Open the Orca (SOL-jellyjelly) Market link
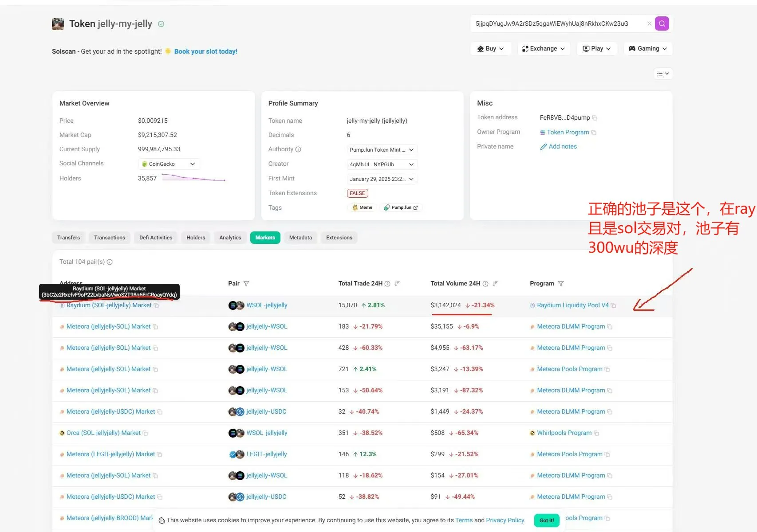 pyautogui.click(x=103, y=433)
